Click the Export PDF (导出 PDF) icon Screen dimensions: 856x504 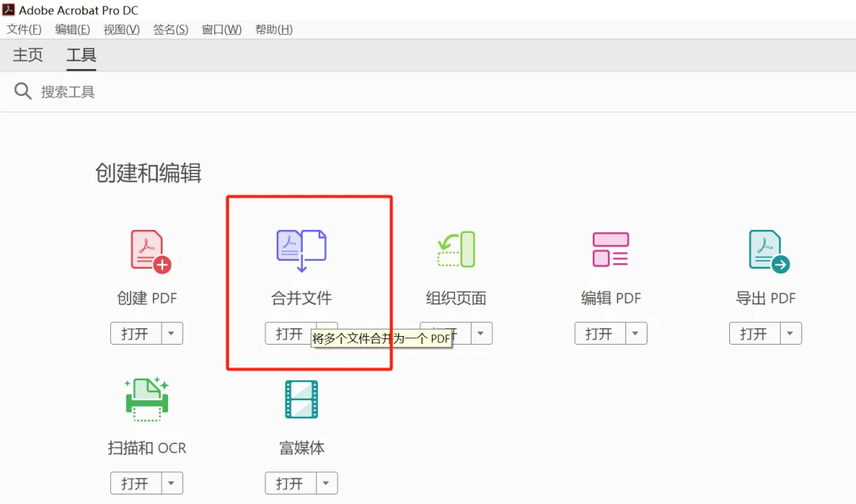click(x=769, y=251)
